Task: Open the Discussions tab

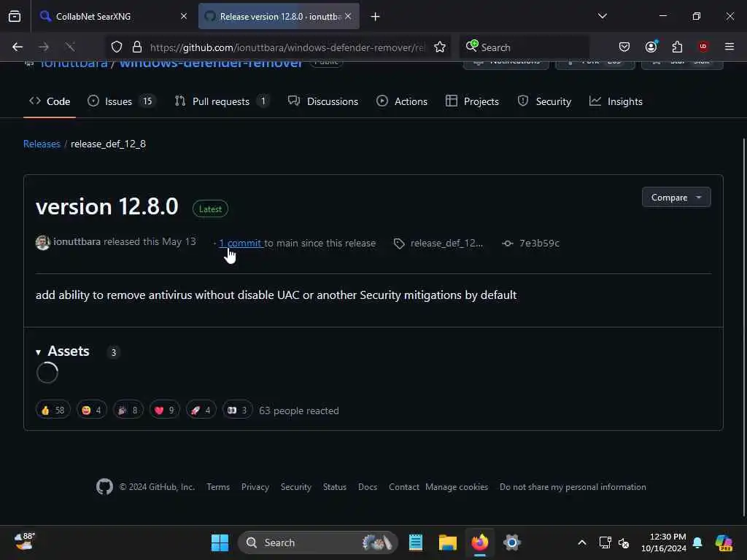Action: pos(323,101)
